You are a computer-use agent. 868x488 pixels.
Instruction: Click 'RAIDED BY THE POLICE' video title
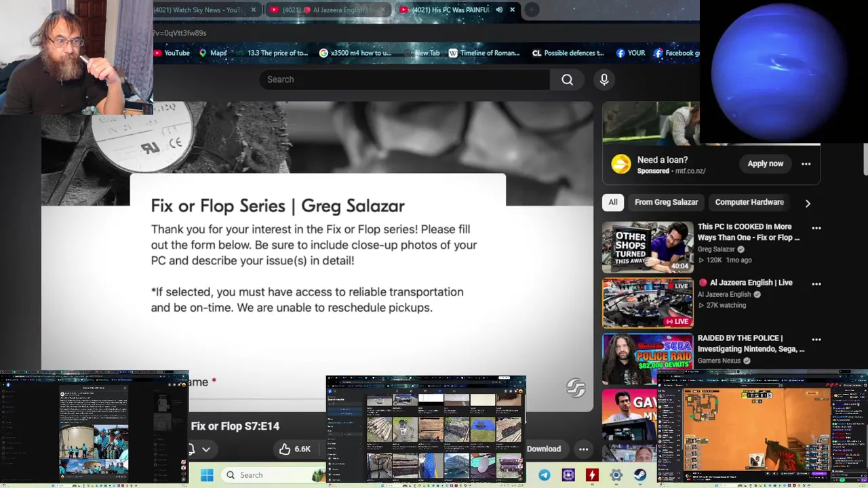point(751,344)
